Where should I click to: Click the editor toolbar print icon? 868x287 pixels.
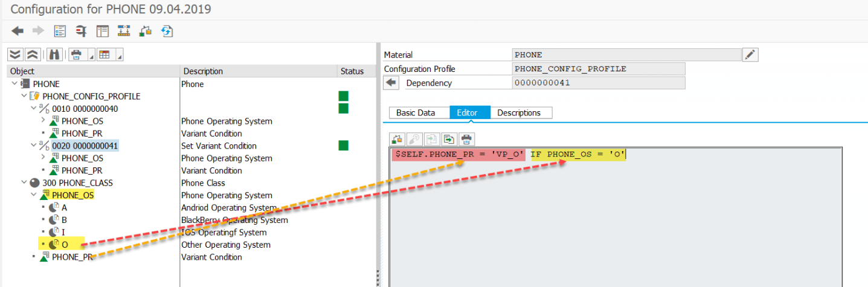pos(467,139)
